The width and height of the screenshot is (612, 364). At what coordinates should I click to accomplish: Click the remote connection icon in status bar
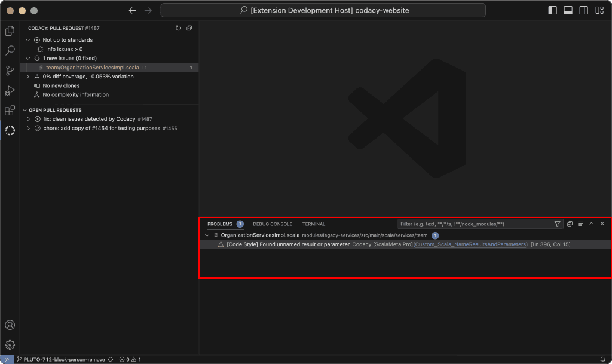click(x=6, y=359)
